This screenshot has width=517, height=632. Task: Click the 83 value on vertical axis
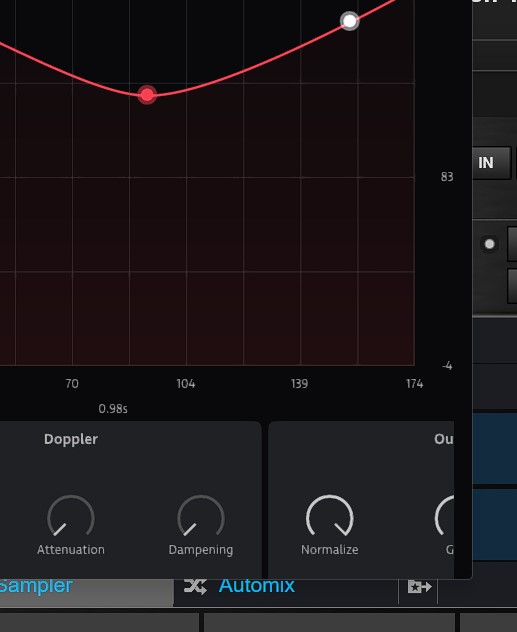pos(447,177)
